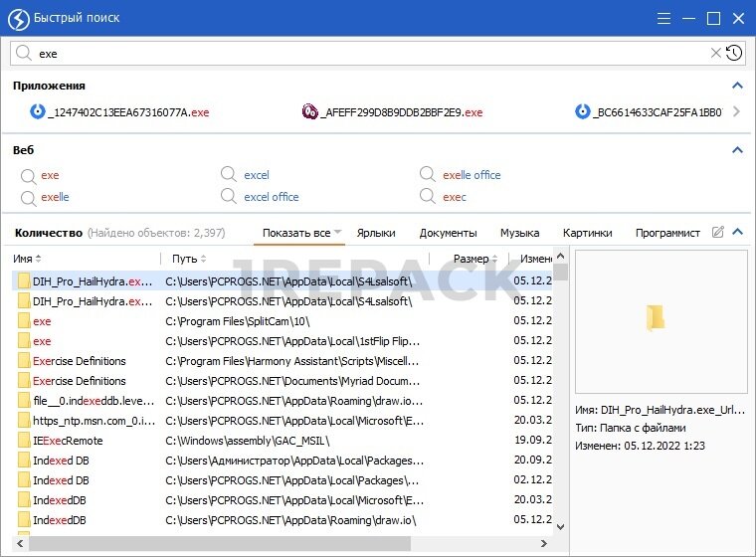The image size is (756, 557).
Task: Click folder preview thumbnail in details pane
Action: point(655,318)
